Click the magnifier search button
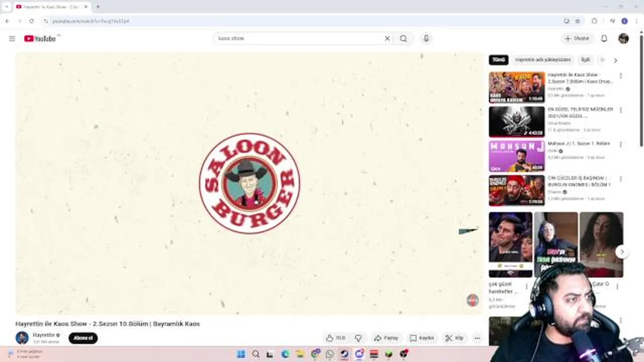This screenshot has height=362, width=644. coord(404,39)
